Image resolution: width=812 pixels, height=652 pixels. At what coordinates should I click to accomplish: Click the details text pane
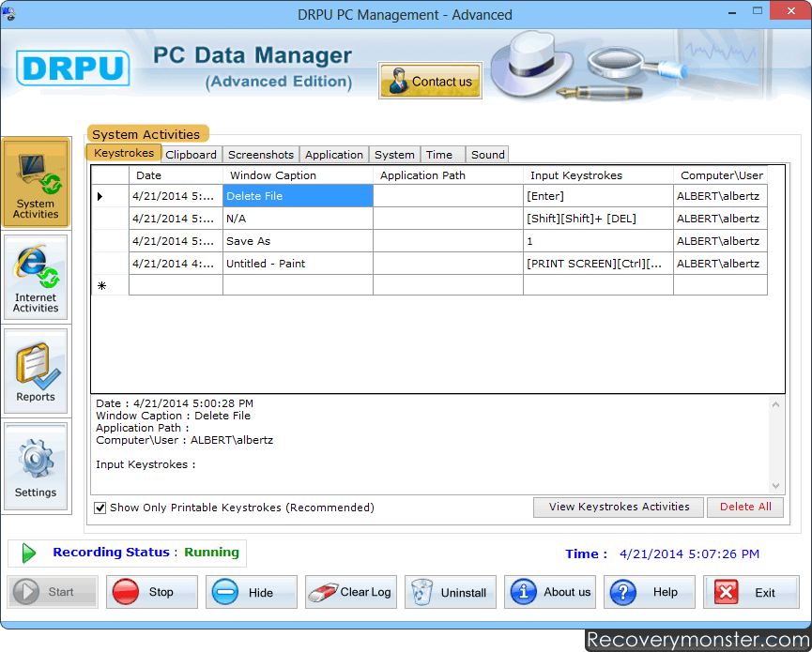click(430, 445)
